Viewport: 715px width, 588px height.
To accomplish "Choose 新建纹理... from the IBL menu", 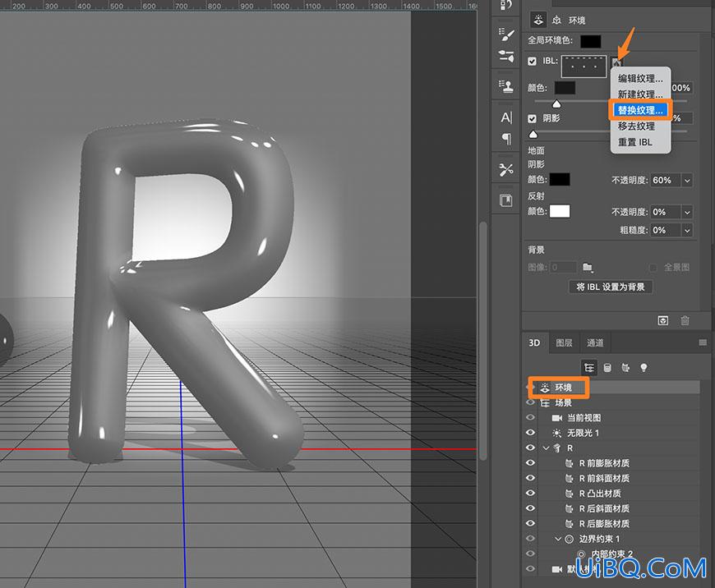I will point(640,94).
